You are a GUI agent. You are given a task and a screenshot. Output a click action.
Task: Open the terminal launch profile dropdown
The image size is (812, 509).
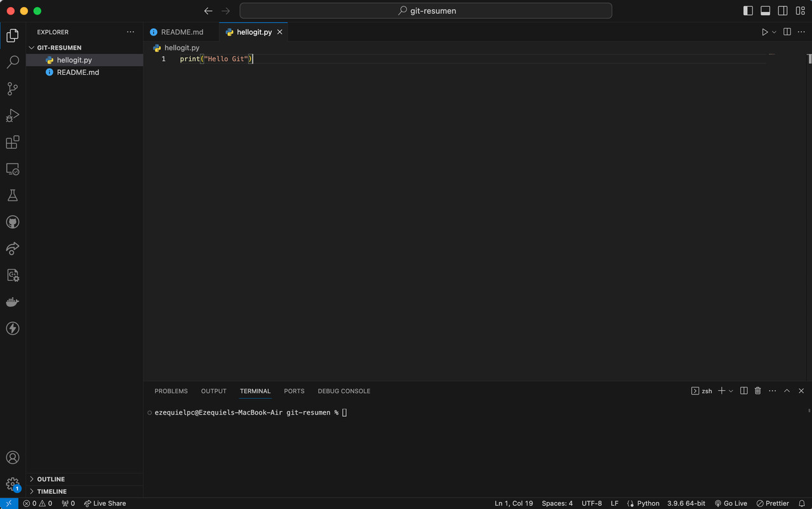[x=731, y=391]
